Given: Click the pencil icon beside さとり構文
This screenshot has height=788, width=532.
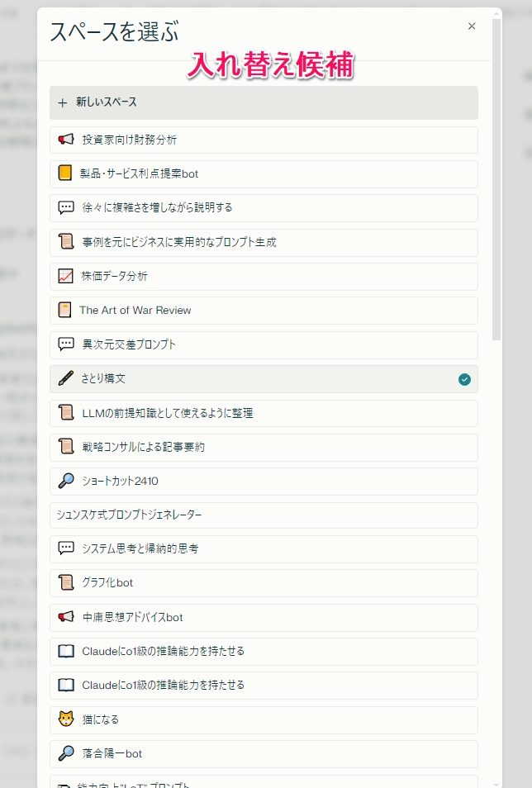Looking at the screenshot, I should pyautogui.click(x=66, y=378).
